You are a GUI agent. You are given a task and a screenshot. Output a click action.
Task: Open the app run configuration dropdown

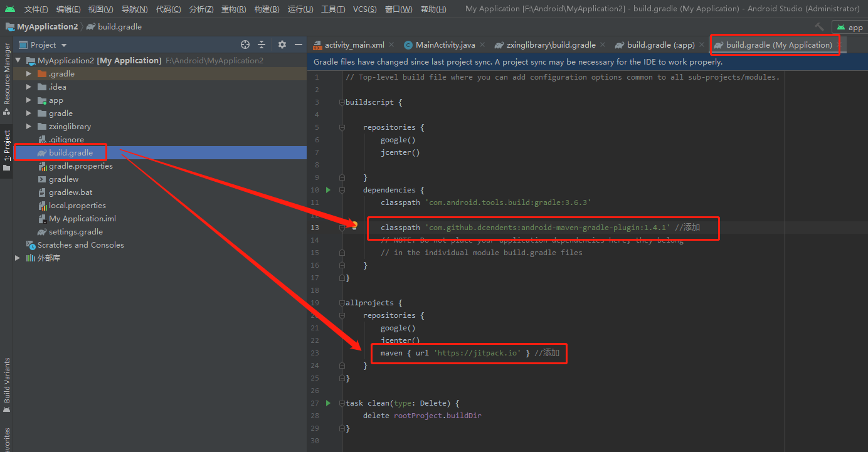pos(850,27)
